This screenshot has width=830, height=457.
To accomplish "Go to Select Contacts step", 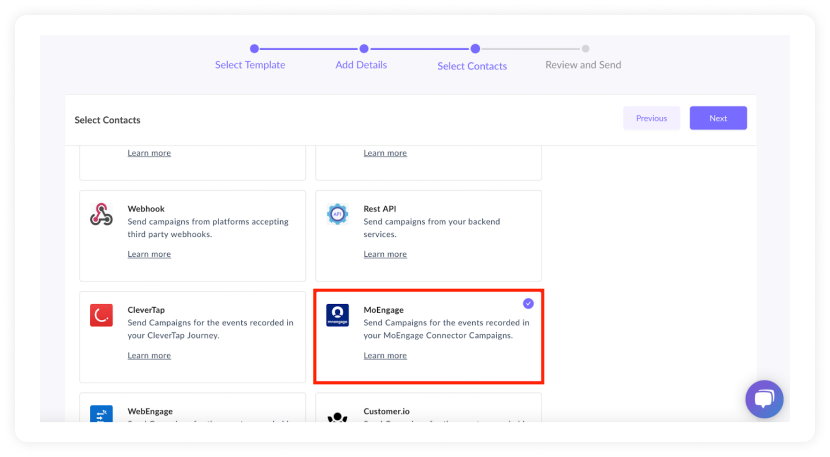I will point(472,66).
